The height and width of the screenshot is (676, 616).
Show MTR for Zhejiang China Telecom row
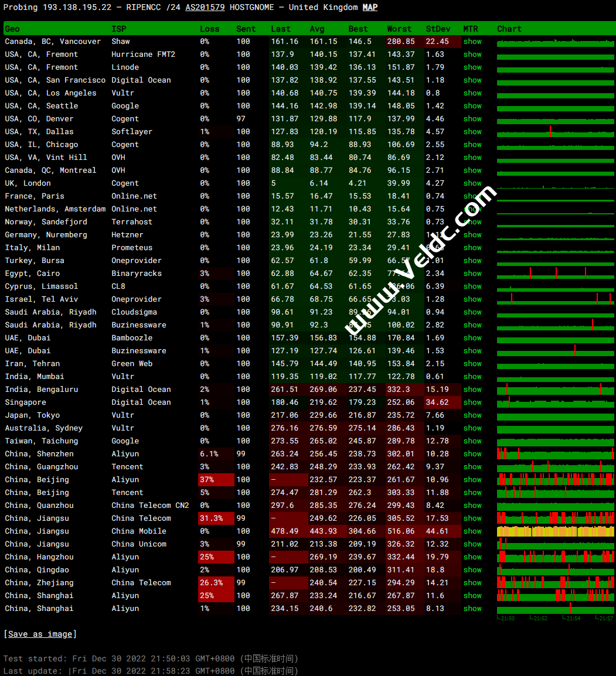click(472, 583)
